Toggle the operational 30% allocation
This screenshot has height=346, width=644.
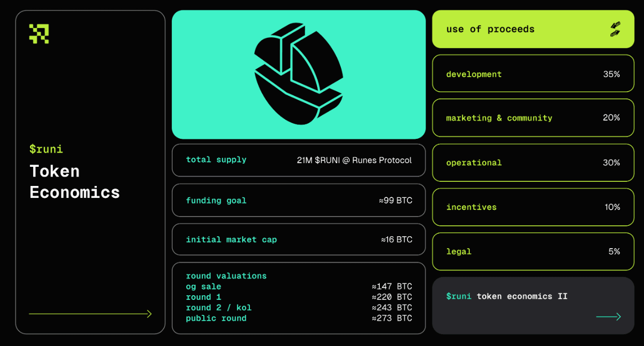[x=533, y=162]
